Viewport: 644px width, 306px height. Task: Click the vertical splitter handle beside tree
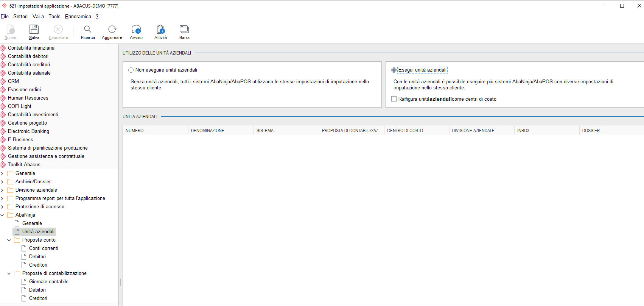(x=120, y=282)
